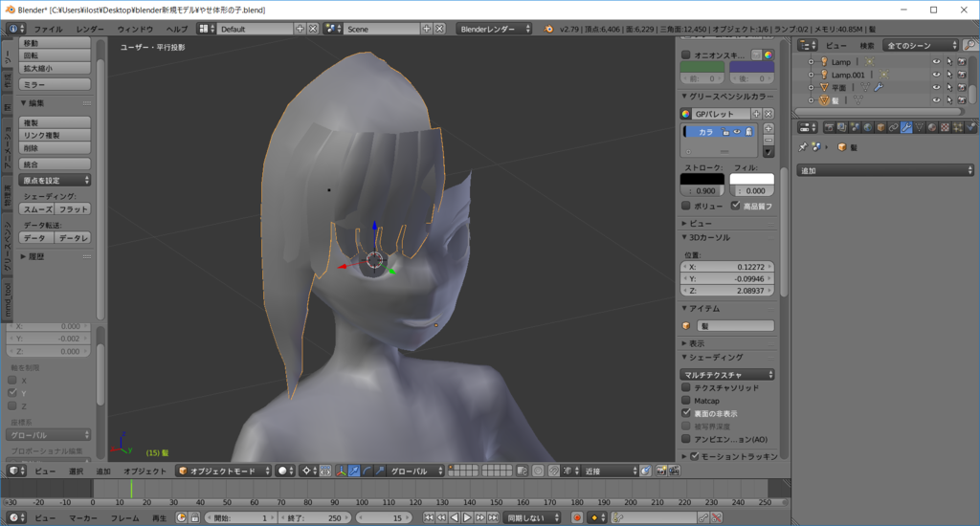Add a palette color with plus button
The image size is (980, 526).
coord(768,128)
